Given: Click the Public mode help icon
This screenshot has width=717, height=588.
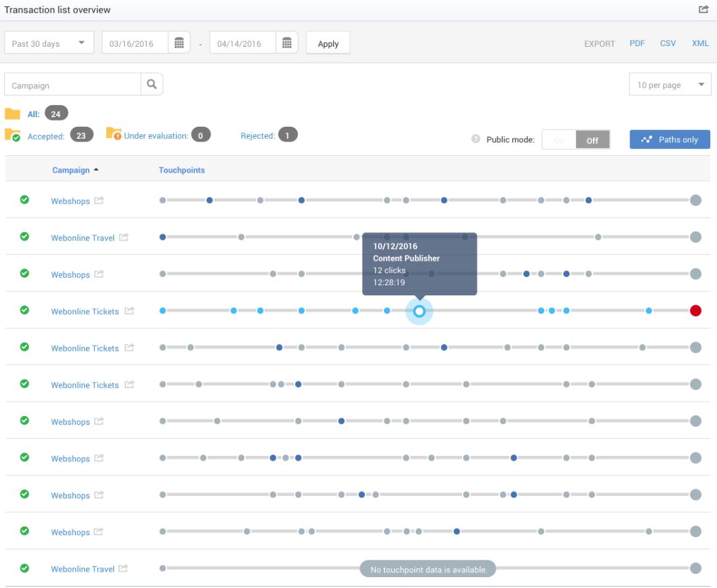Looking at the screenshot, I should [x=476, y=140].
